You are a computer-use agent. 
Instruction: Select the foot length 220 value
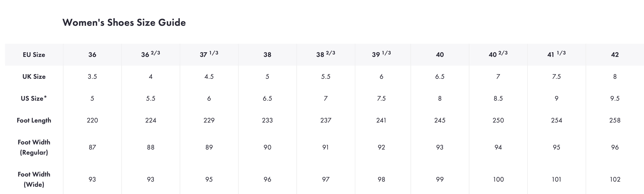coord(92,121)
